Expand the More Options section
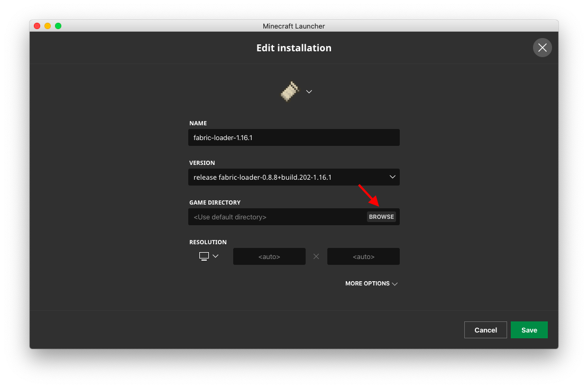This screenshot has width=588, height=388. [368, 284]
